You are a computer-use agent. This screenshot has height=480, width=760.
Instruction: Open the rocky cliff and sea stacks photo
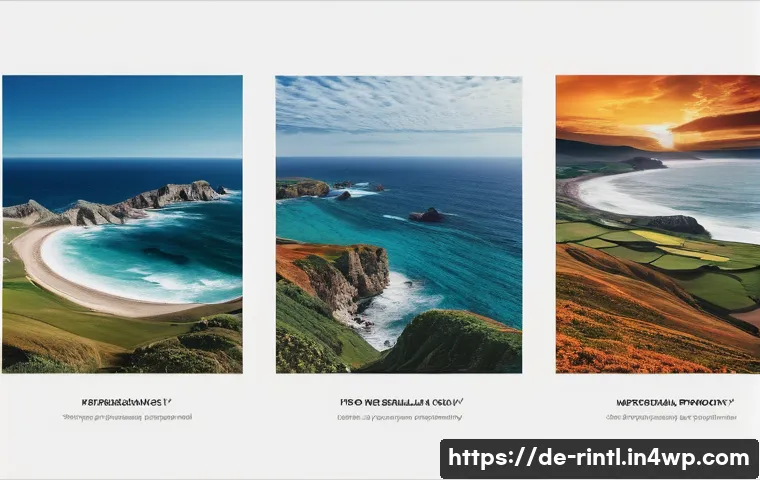399,224
